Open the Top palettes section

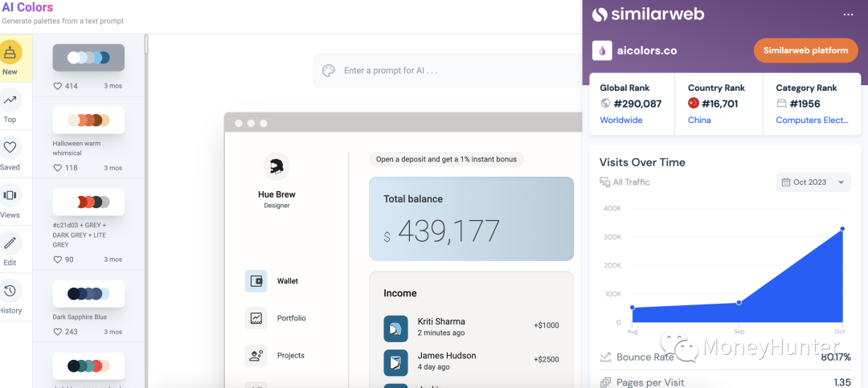pyautogui.click(x=10, y=100)
